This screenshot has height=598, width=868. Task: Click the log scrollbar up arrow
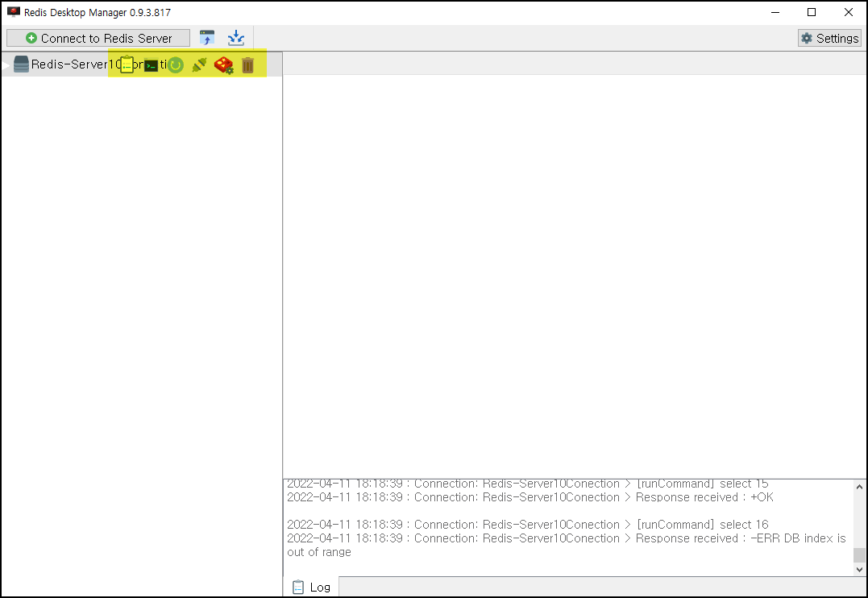(x=859, y=488)
